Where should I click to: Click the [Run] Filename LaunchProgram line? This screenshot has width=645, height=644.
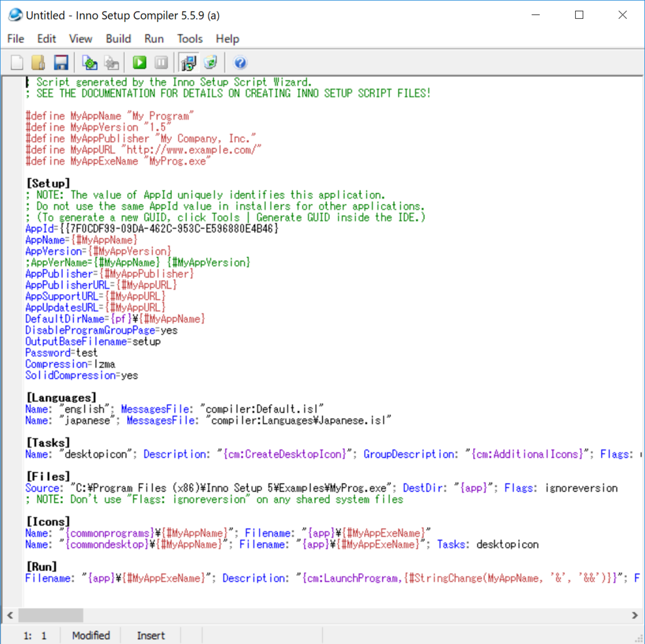click(x=333, y=578)
